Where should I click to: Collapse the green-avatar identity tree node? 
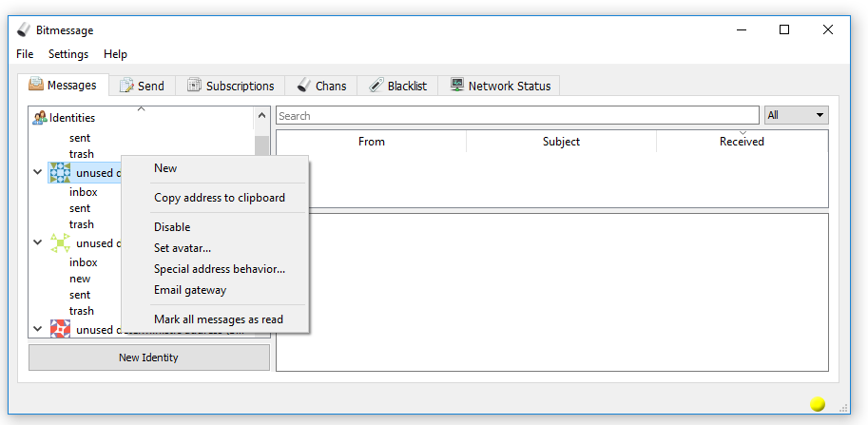(x=38, y=242)
